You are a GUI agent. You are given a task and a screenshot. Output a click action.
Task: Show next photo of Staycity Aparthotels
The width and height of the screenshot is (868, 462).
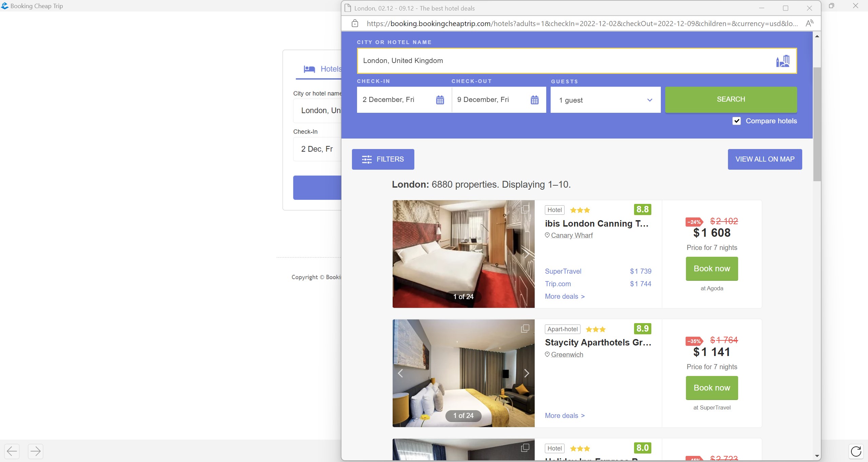(526, 373)
